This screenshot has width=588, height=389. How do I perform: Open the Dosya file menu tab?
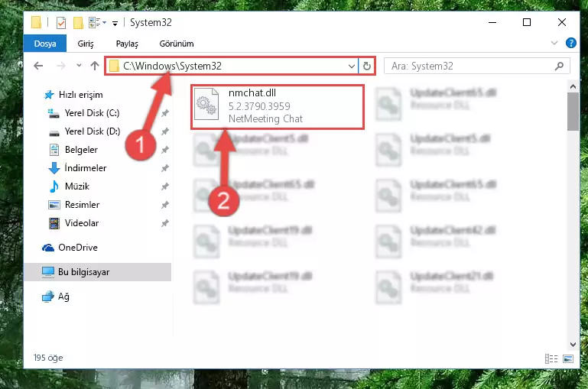45,44
